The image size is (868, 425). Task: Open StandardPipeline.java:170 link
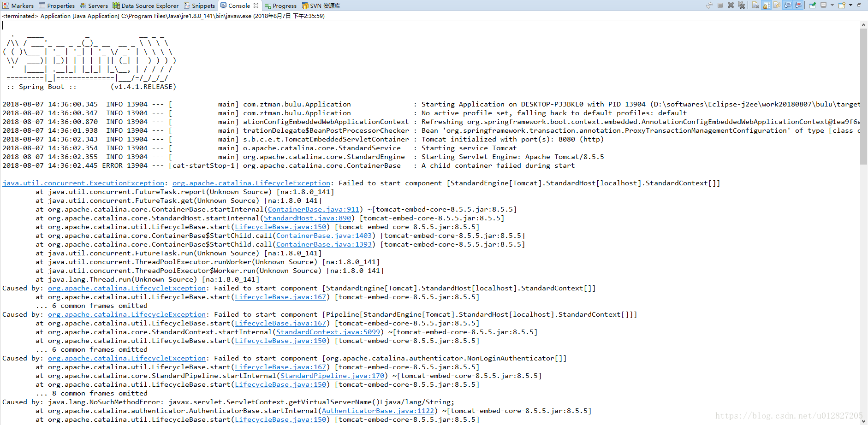[x=332, y=376]
